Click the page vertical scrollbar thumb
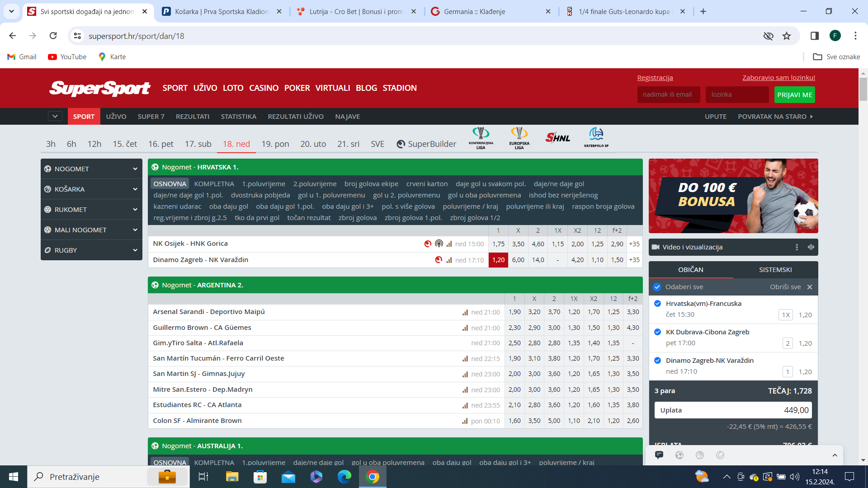This screenshot has height=488, width=868. click(x=863, y=89)
